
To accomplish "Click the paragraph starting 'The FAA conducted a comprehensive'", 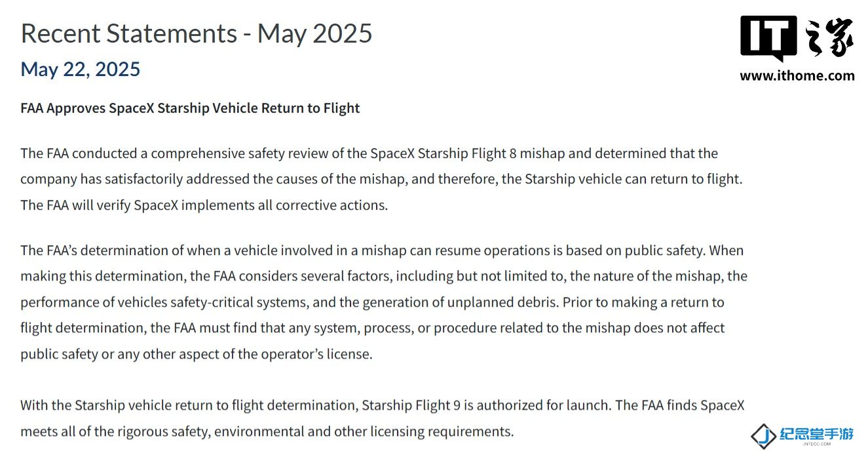I will [381, 179].
